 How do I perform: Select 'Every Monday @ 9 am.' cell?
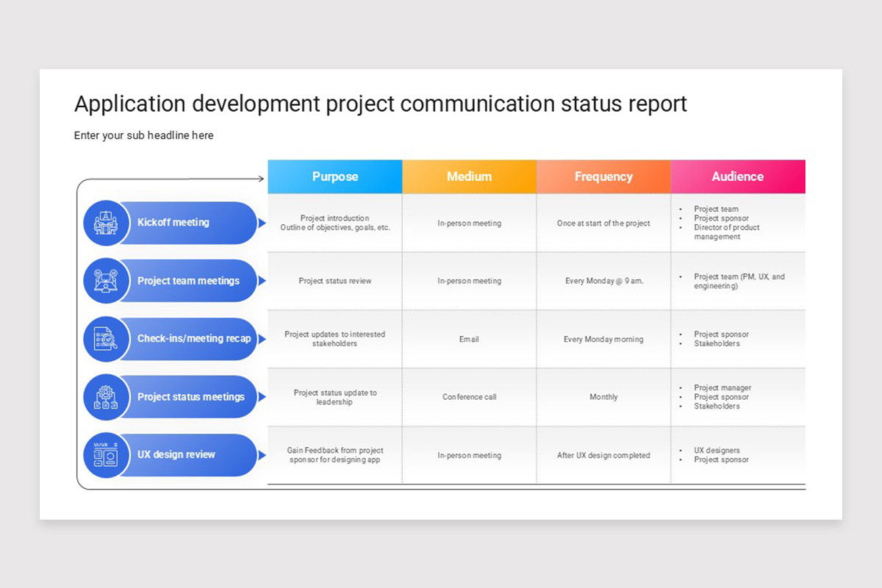click(603, 281)
